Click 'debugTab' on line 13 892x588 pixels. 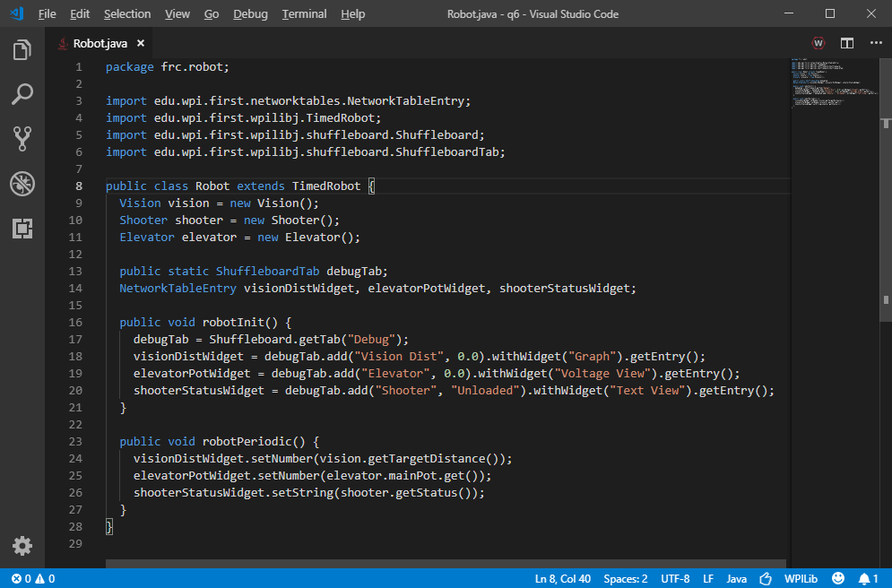click(354, 272)
